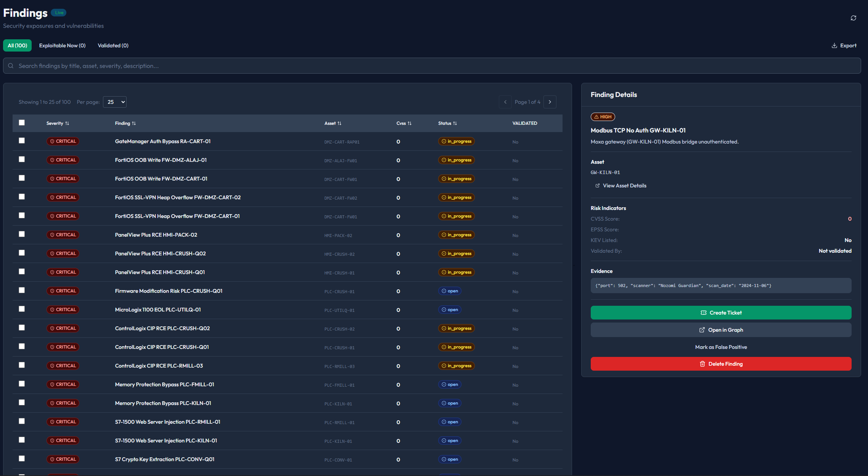This screenshot has height=476, width=868.
Task: Select the MicroLogix 1100 EOL row checkbox
Action: click(22, 309)
